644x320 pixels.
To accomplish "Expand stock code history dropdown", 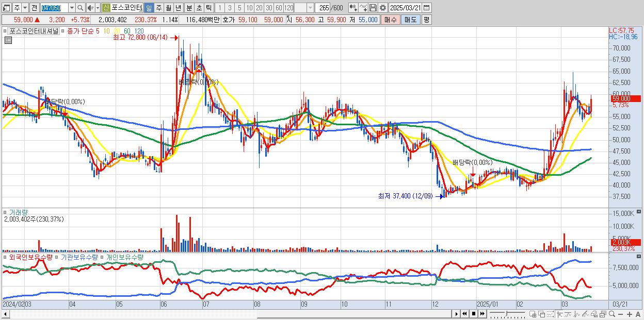I will (72, 8).
